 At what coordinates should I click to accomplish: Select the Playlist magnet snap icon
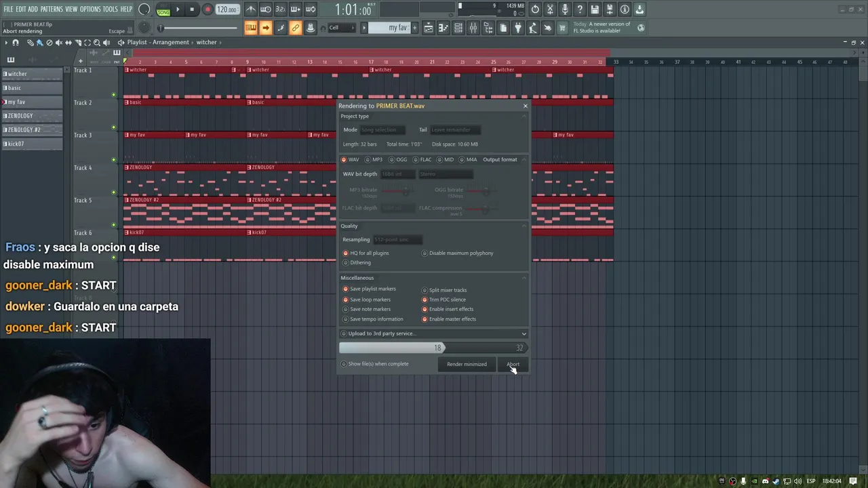pyautogui.click(x=16, y=43)
